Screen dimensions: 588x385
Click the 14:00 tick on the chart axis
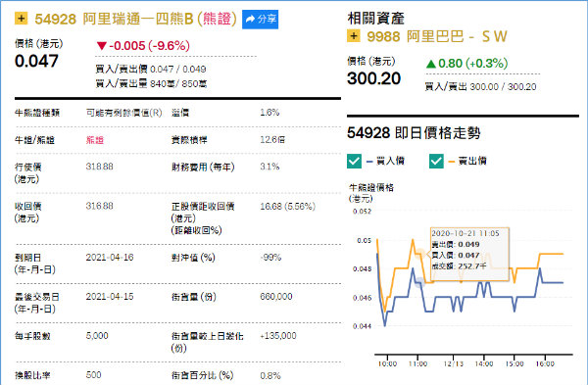484,364
